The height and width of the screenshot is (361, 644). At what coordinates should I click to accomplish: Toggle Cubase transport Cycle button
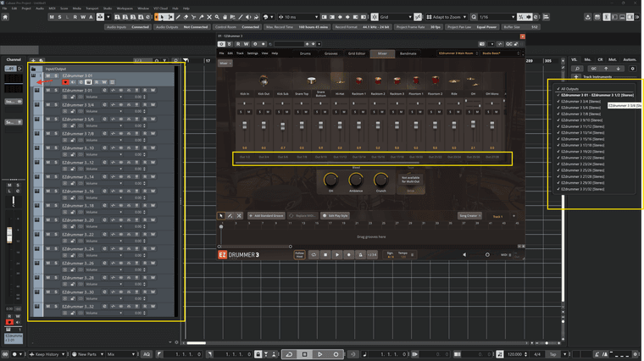click(x=289, y=354)
